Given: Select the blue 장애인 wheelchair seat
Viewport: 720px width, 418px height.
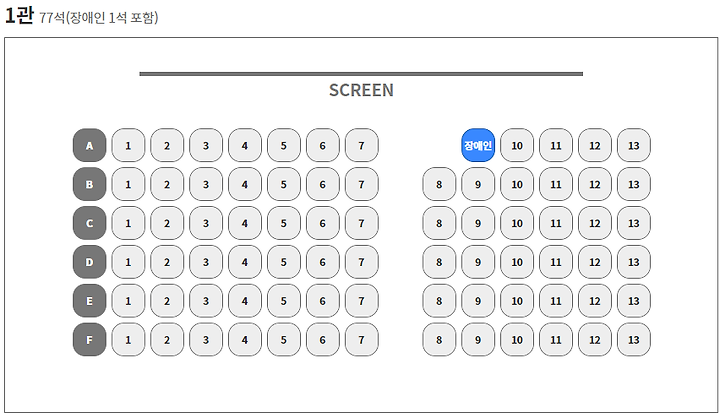Looking at the screenshot, I should [478, 145].
